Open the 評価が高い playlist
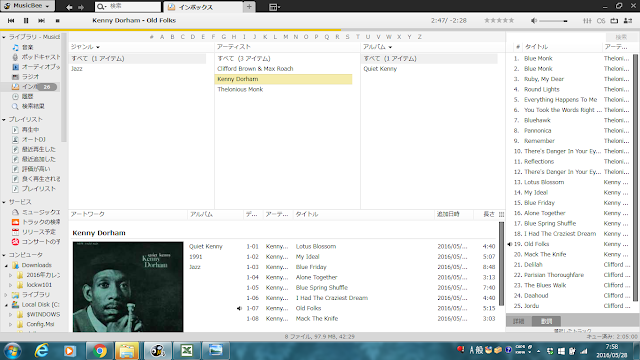This screenshot has width=640, height=360. click(x=36, y=169)
